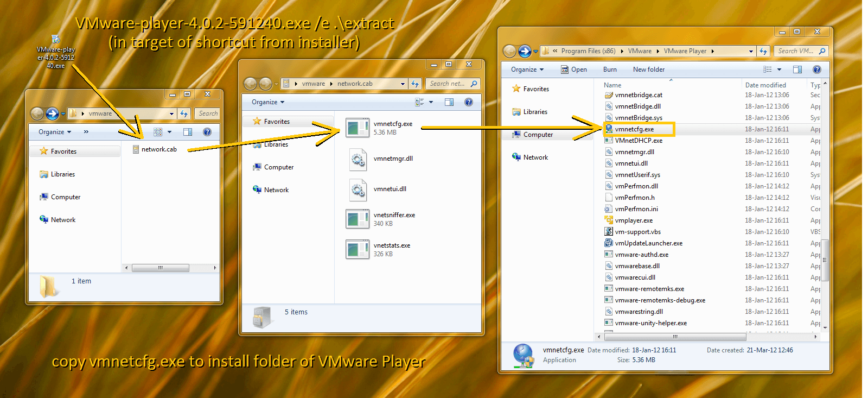Click Search net... box in network.cab window

coord(452,84)
